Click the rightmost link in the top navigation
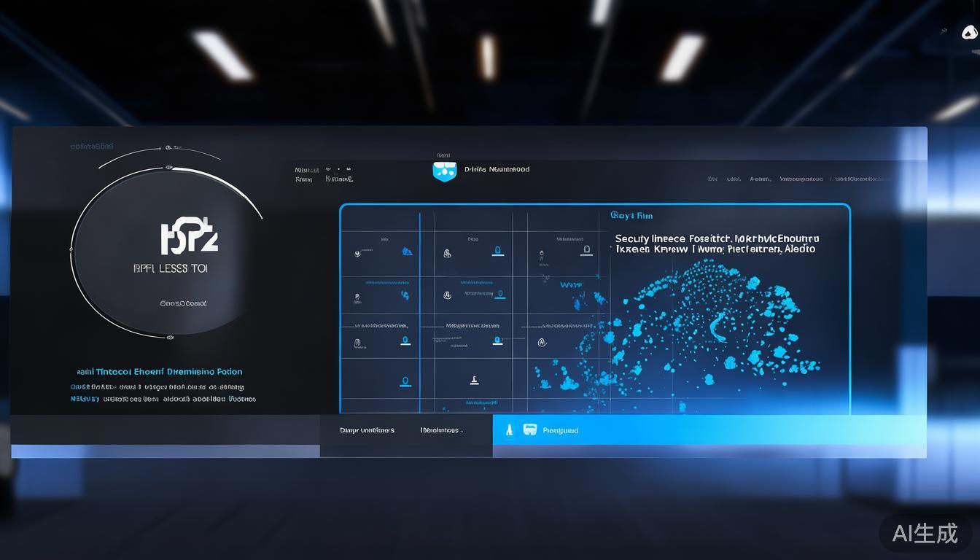Viewport: 980px width, 560px height. tap(863, 179)
